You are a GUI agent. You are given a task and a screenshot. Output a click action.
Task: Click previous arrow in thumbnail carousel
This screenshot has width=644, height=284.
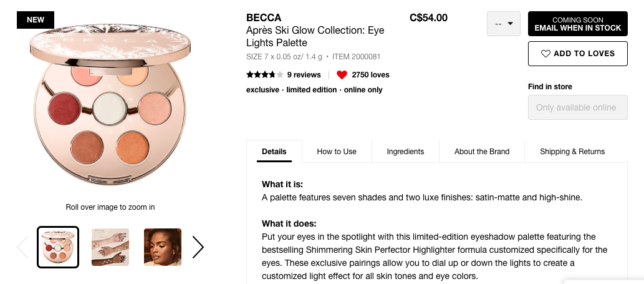23,247
